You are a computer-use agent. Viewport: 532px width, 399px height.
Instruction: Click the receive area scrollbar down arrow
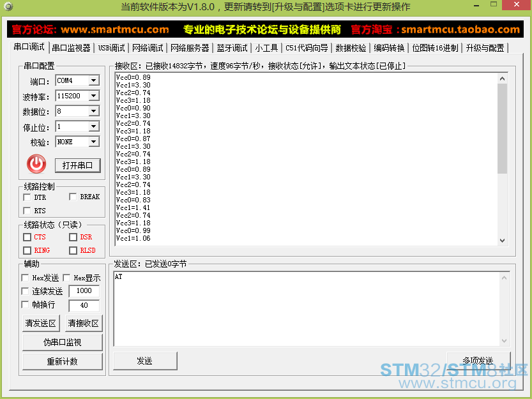tap(503, 241)
